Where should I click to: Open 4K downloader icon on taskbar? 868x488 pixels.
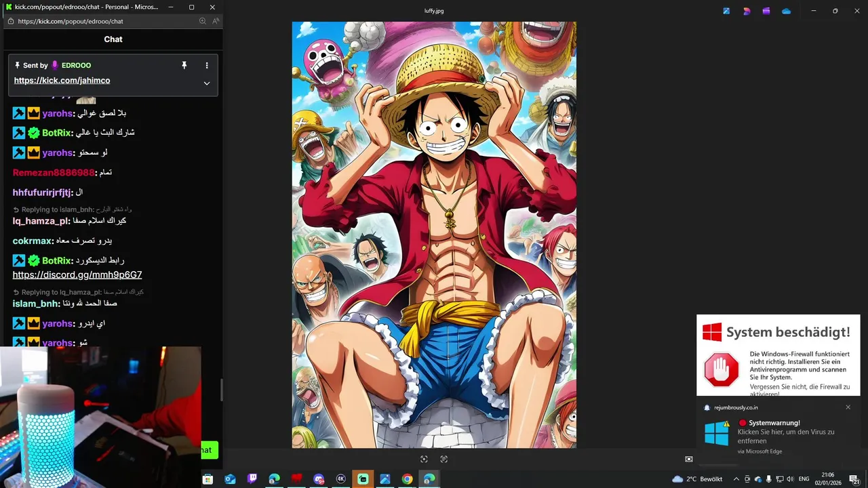coord(341,479)
